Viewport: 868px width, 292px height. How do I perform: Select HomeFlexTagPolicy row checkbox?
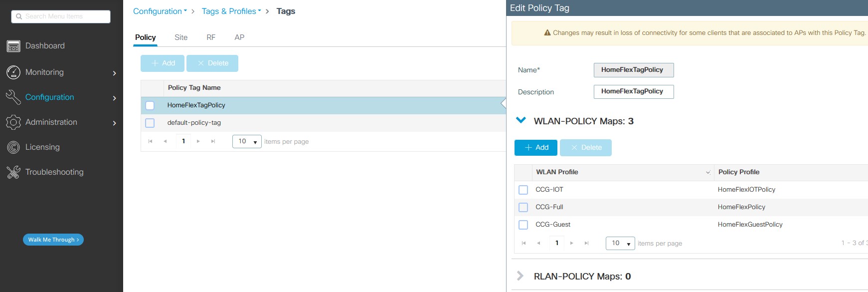click(x=150, y=105)
